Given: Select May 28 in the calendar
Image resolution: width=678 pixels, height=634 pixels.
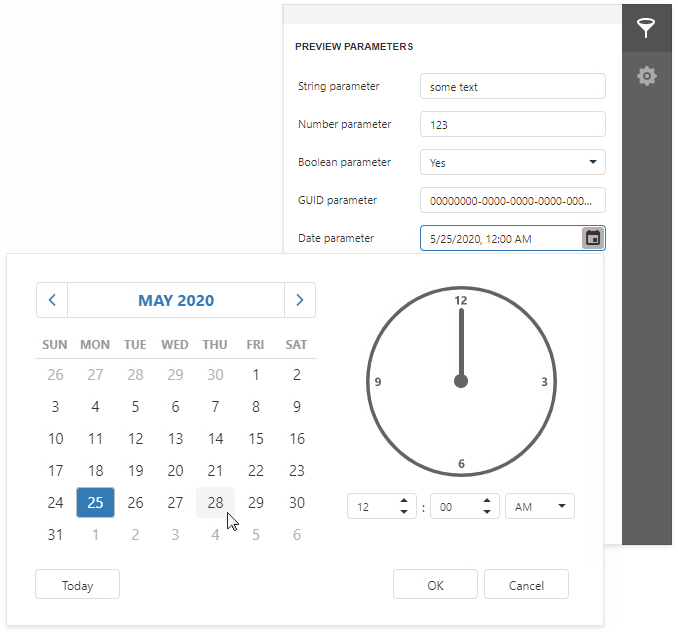Looking at the screenshot, I should (215, 503).
